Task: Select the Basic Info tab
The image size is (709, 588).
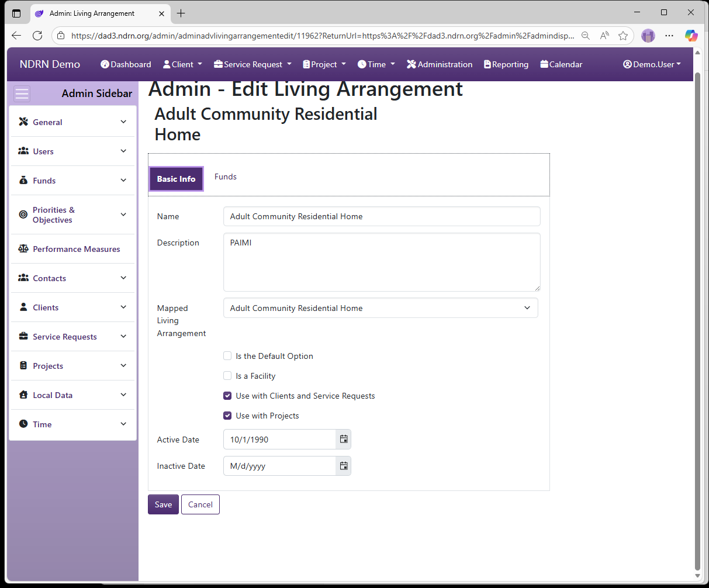Action: click(x=176, y=179)
